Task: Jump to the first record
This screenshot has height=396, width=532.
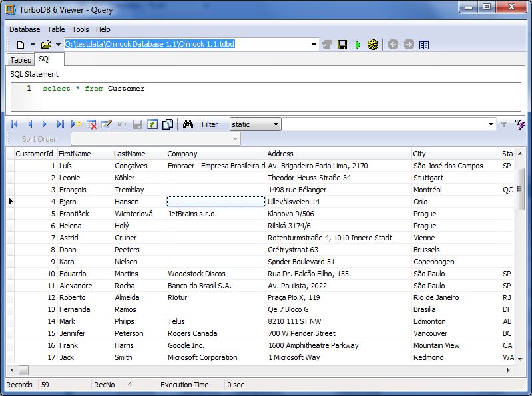Action: (x=14, y=124)
